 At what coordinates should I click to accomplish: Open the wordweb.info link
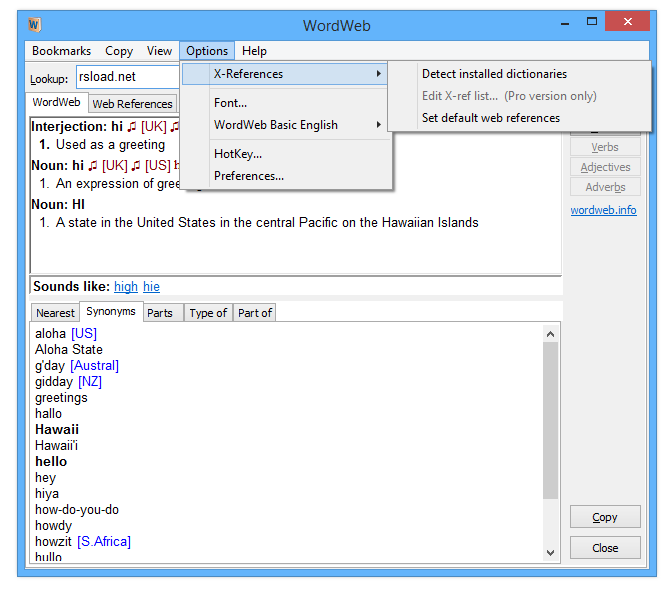[x=603, y=210]
